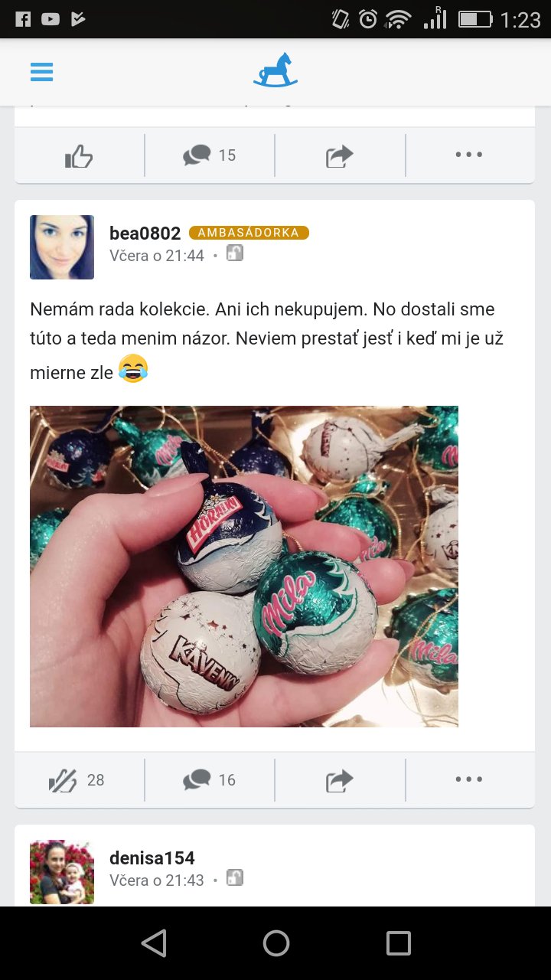Tap the Android home button
551x980 pixels.
tap(276, 943)
